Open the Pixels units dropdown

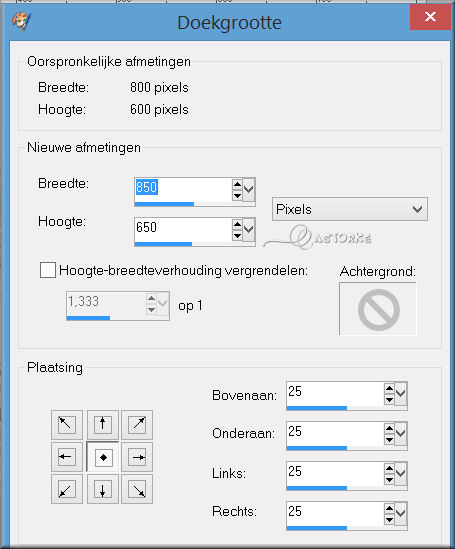(x=350, y=209)
